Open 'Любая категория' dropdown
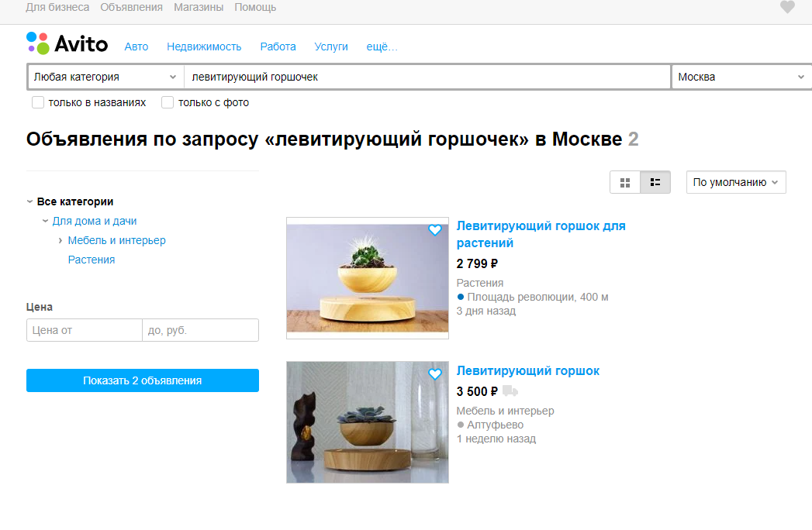The image size is (812, 530). pyautogui.click(x=105, y=77)
